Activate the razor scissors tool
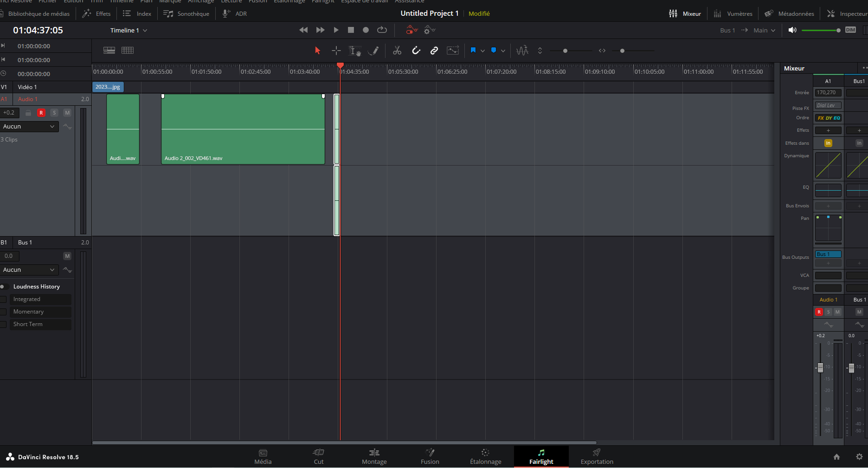The image size is (868, 468). click(x=397, y=51)
